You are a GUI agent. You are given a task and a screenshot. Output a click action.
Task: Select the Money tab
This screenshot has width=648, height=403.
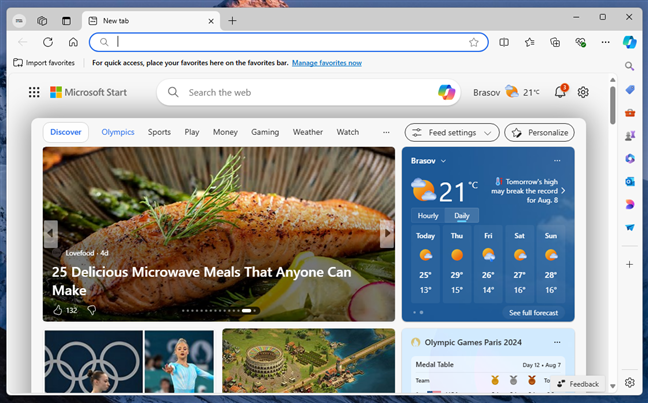coord(225,132)
